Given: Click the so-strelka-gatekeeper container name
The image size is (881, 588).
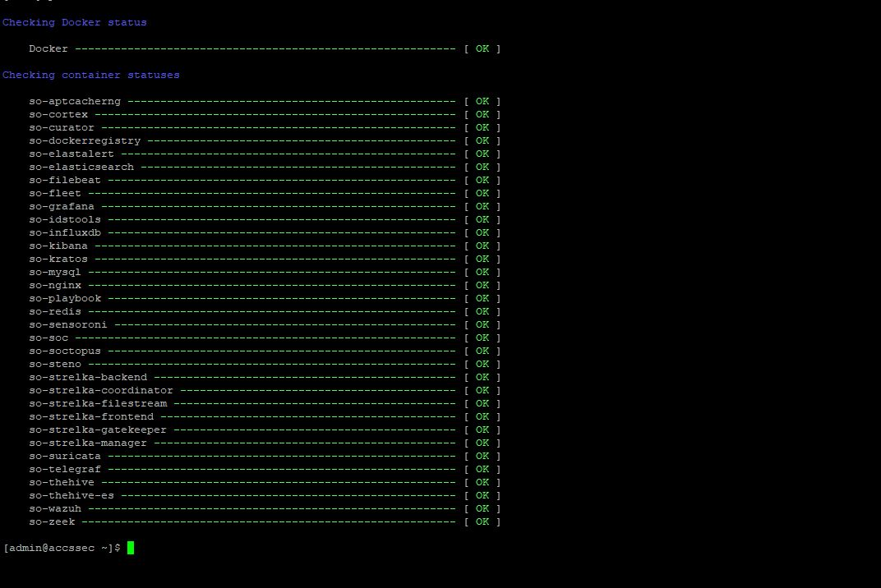Looking at the screenshot, I should click(98, 430).
